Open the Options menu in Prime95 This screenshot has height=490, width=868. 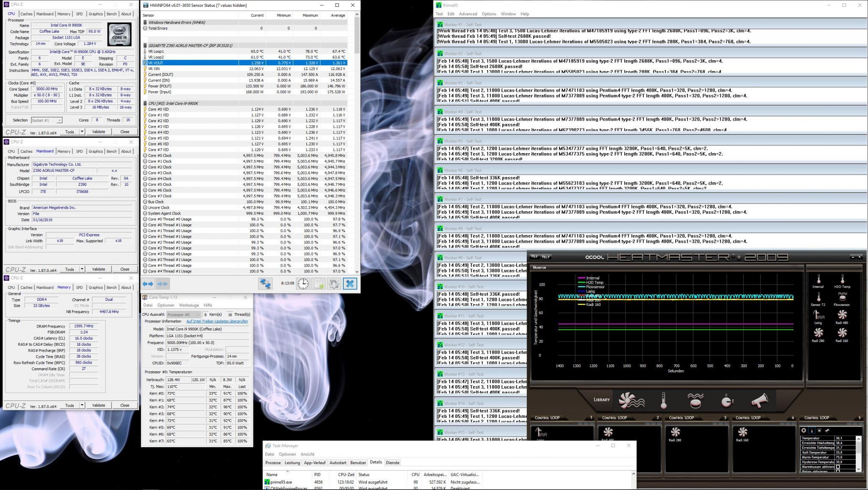coord(489,14)
